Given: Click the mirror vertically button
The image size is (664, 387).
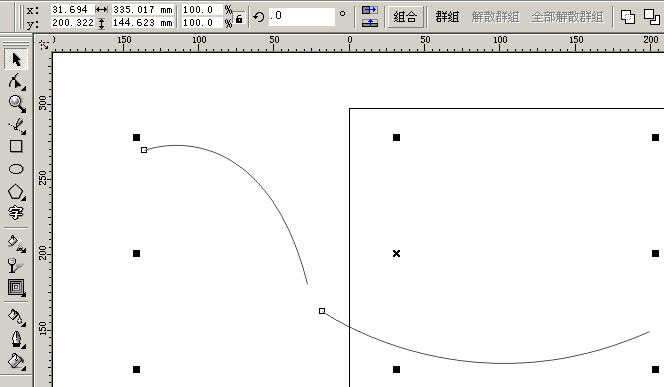Looking at the screenshot, I should point(370,23).
